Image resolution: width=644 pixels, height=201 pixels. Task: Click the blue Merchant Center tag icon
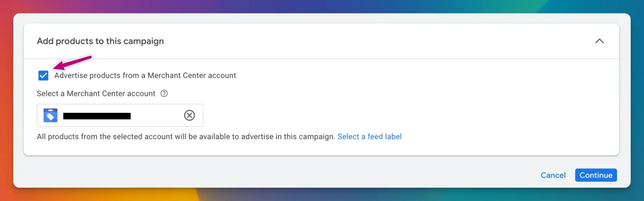click(50, 115)
